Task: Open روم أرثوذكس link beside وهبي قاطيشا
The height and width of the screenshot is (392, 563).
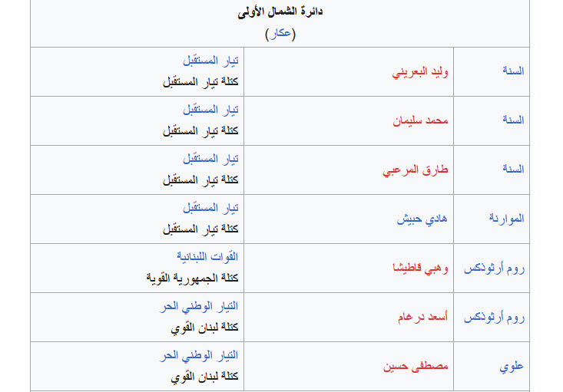Action: 494,268
